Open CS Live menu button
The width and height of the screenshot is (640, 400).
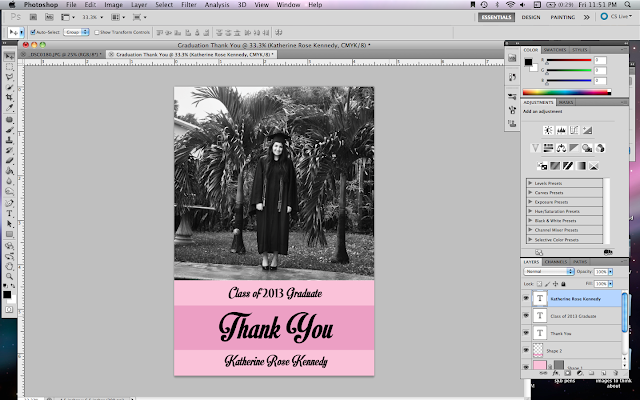(617, 17)
